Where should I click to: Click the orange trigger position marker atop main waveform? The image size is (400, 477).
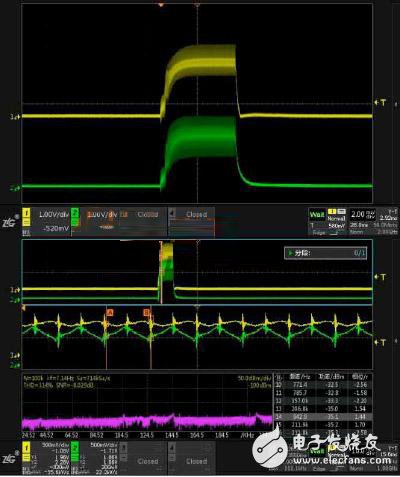(161, 5)
